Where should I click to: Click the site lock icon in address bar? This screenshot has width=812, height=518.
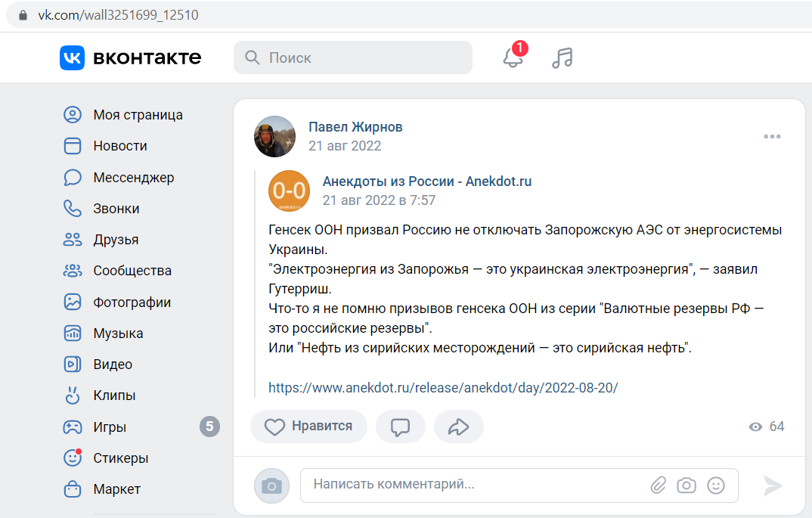coord(22,15)
